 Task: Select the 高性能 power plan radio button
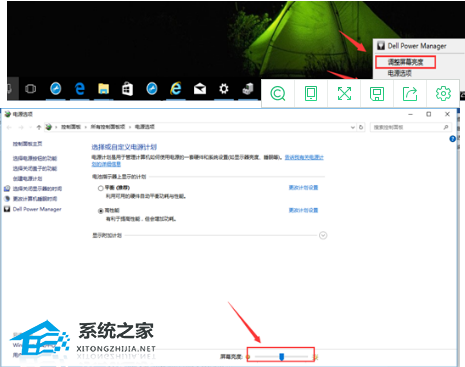[100, 211]
